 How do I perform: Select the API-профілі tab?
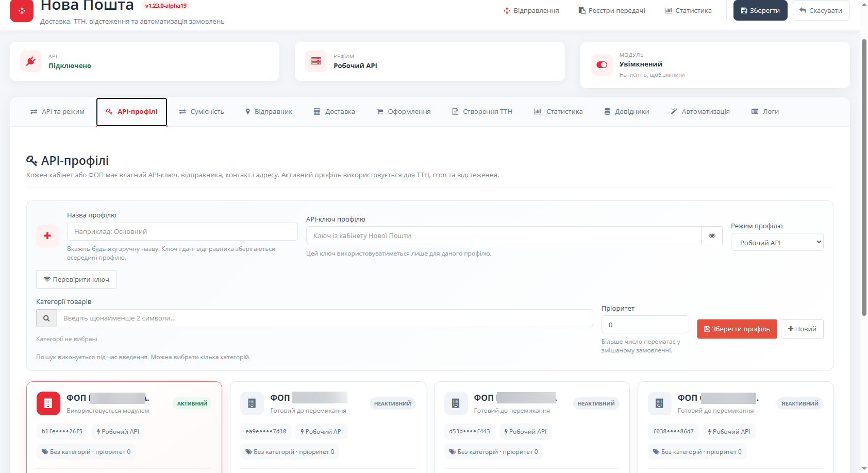[131, 112]
